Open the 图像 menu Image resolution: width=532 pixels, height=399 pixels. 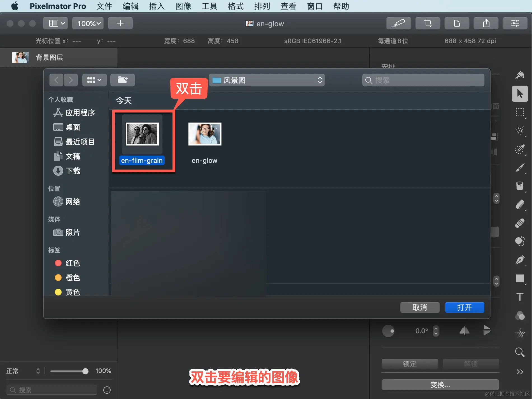tap(183, 6)
